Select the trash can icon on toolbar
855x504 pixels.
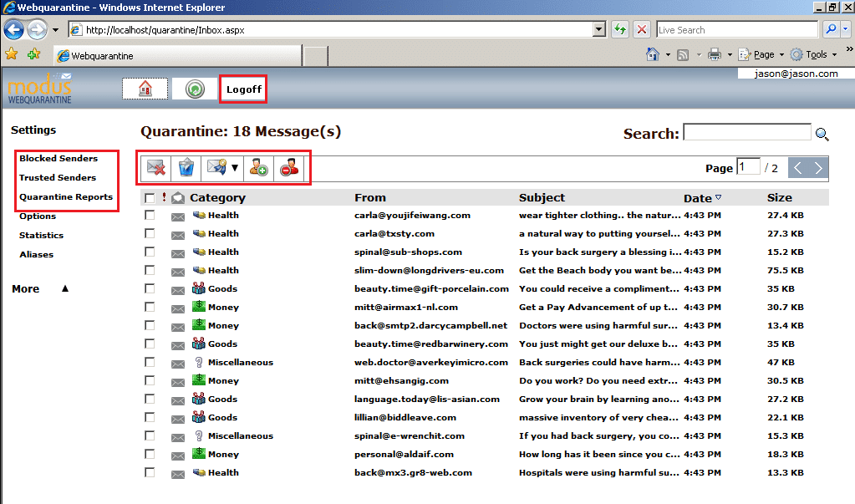186,167
